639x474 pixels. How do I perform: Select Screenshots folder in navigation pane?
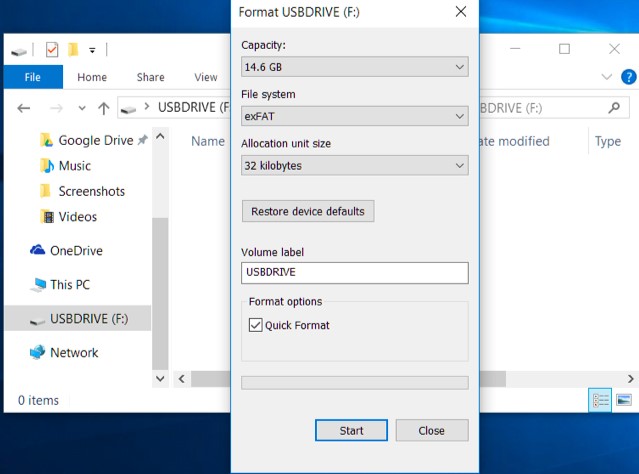pyautogui.click(x=92, y=191)
